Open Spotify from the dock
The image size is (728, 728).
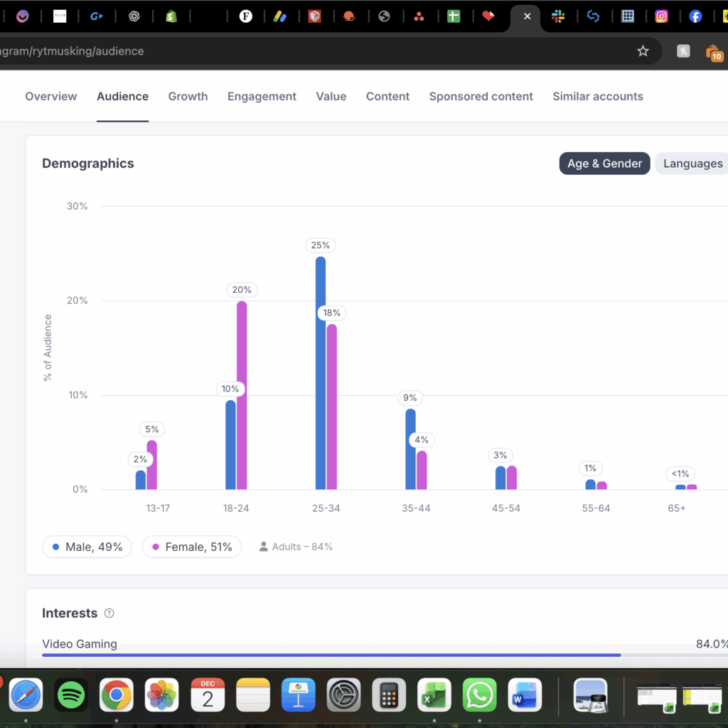[x=71, y=695]
